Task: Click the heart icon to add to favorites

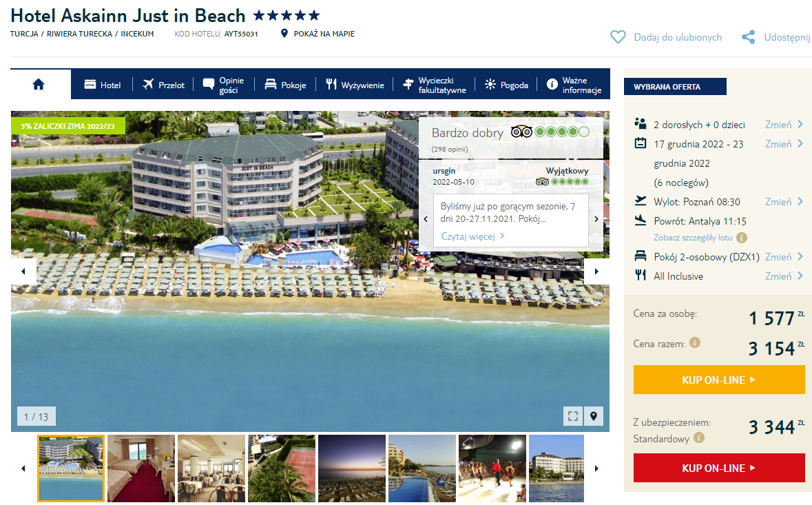Action: [x=618, y=37]
